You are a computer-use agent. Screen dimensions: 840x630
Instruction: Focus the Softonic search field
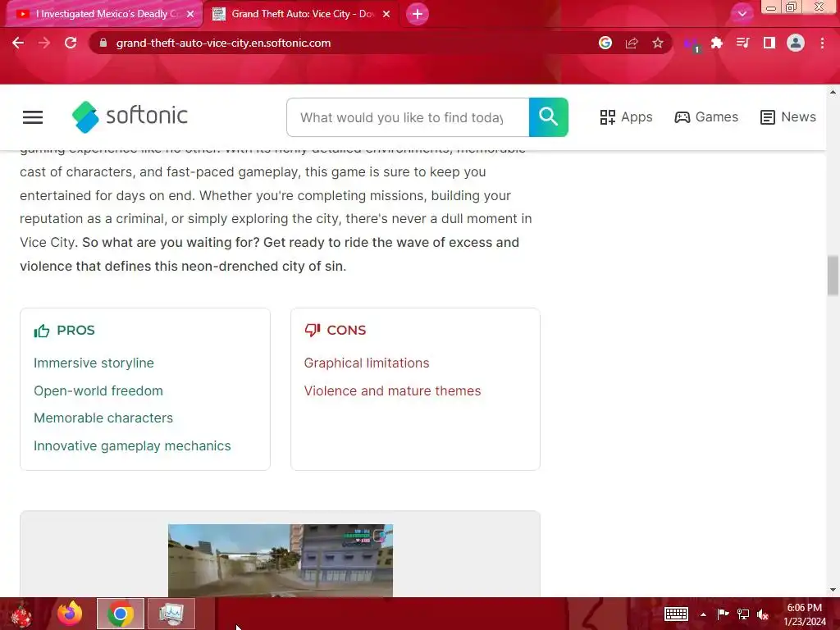pos(408,117)
